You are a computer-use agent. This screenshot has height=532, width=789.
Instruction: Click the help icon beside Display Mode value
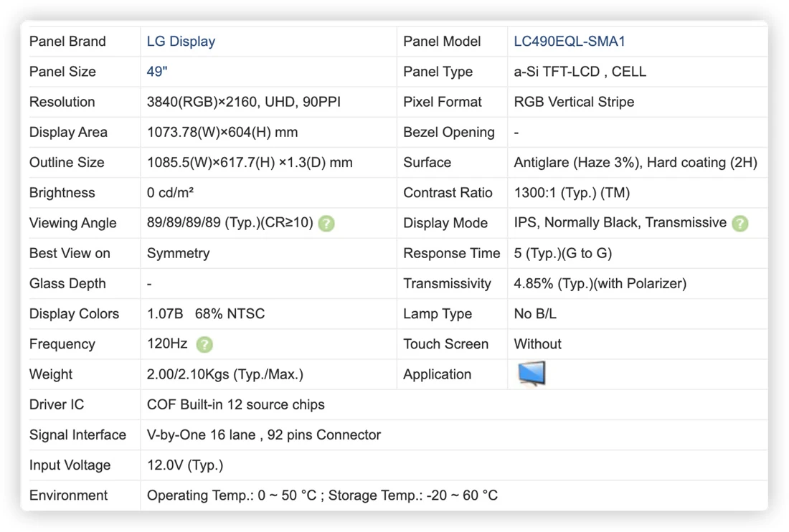(740, 223)
